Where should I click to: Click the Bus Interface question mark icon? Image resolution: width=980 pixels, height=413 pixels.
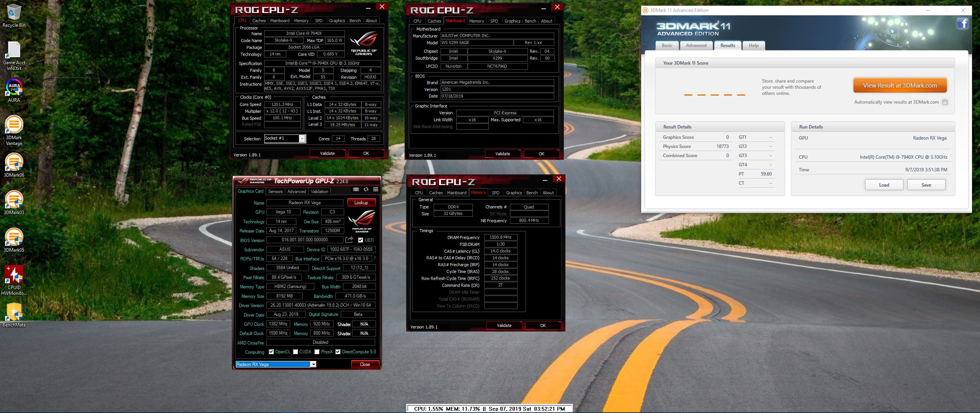click(375, 259)
